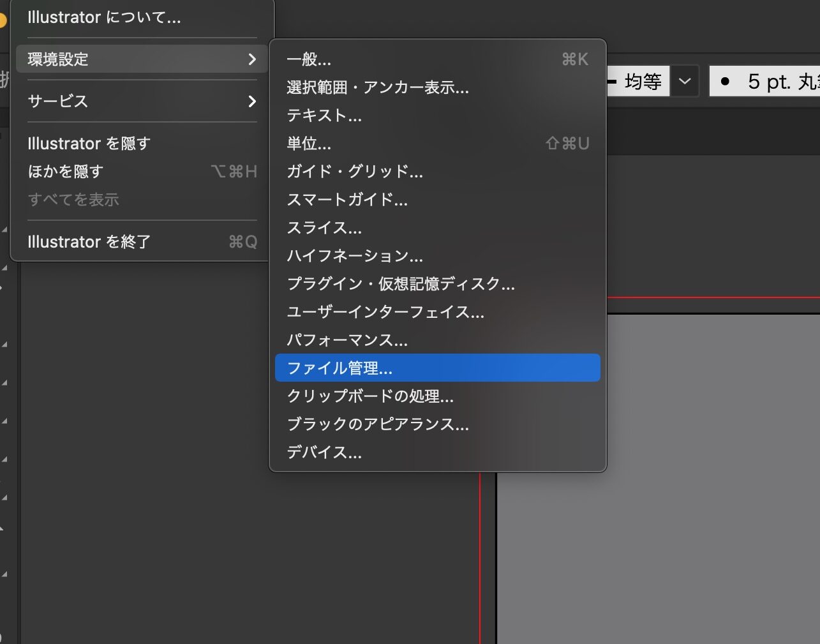Open デバイス… preferences
Image resolution: width=820 pixels, height=644 pixels.
pos(438,453)
